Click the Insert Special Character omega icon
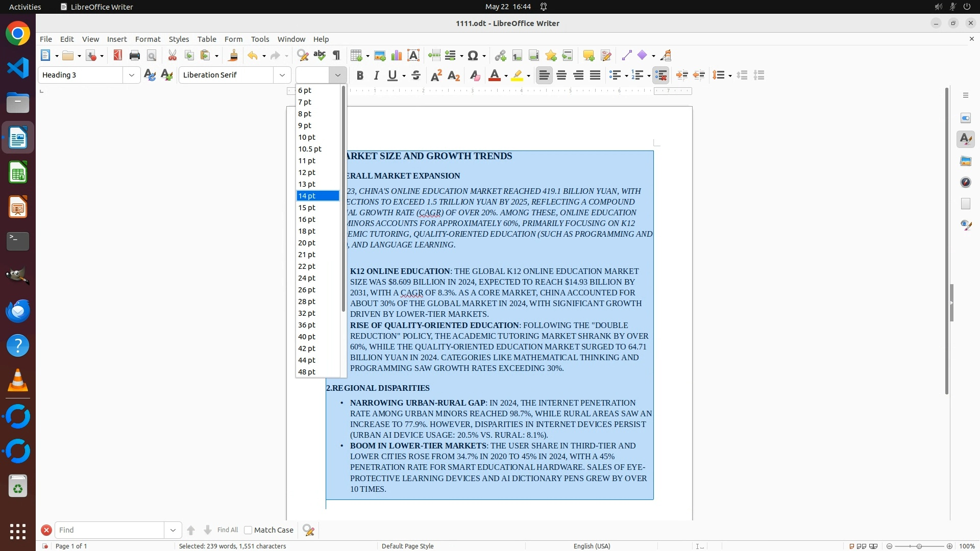 click(x=473, y=56)
